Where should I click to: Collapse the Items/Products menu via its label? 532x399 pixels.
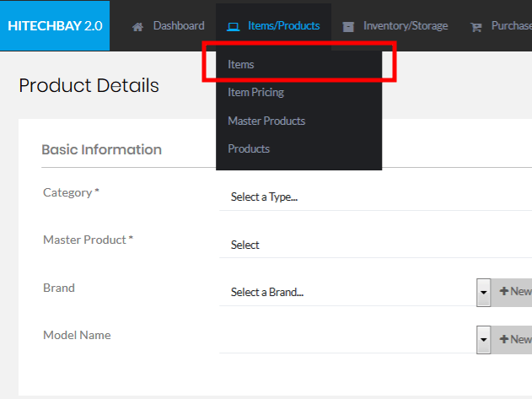[284, 26]
